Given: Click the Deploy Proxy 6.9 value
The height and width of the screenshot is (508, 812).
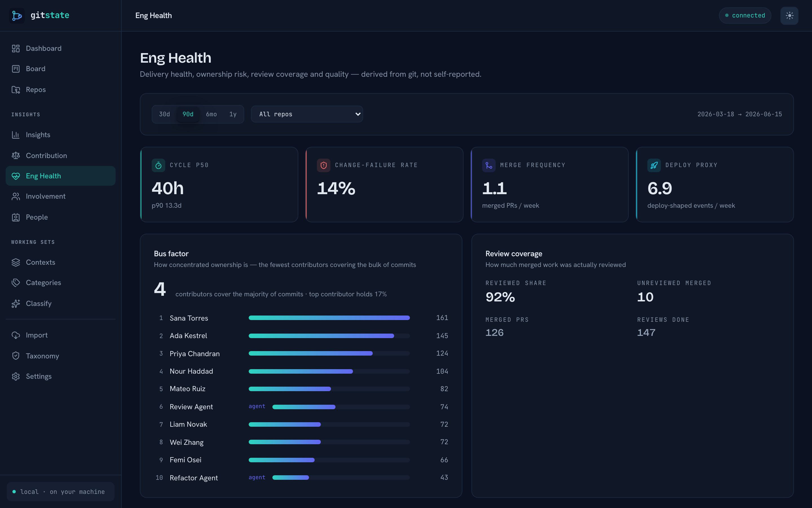Looking at the screenshot, I should pos(660,188).
